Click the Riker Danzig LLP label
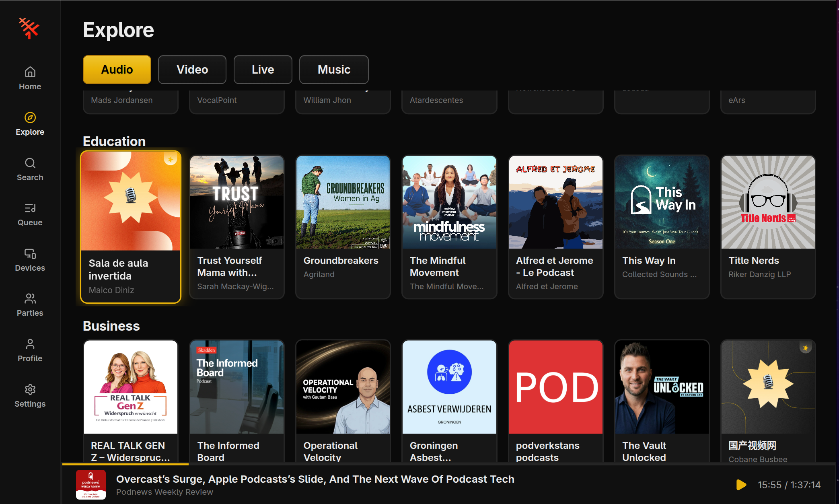 759,274
